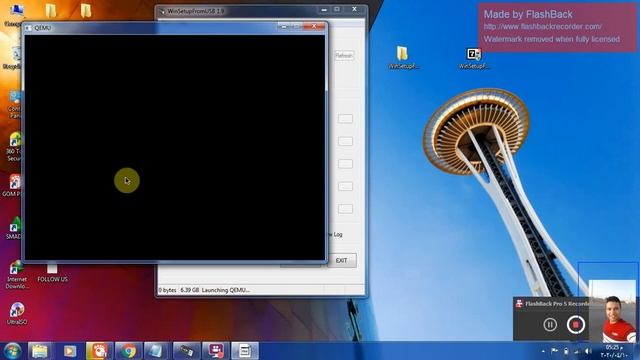Select the 360 Total Security desktop shortcut

coord(14,146)
